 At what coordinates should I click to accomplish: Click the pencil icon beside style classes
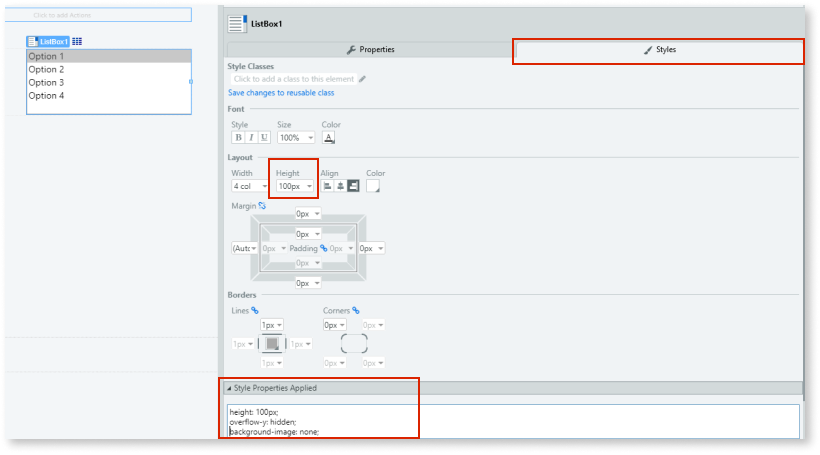(362, 79)
